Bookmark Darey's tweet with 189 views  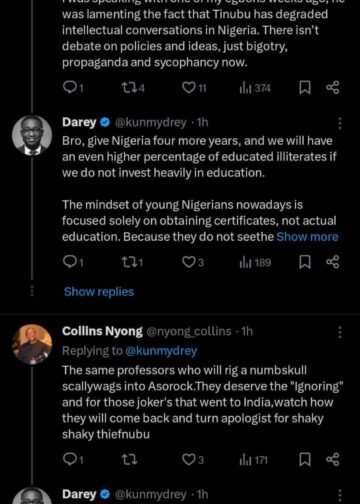coord(304,262)
